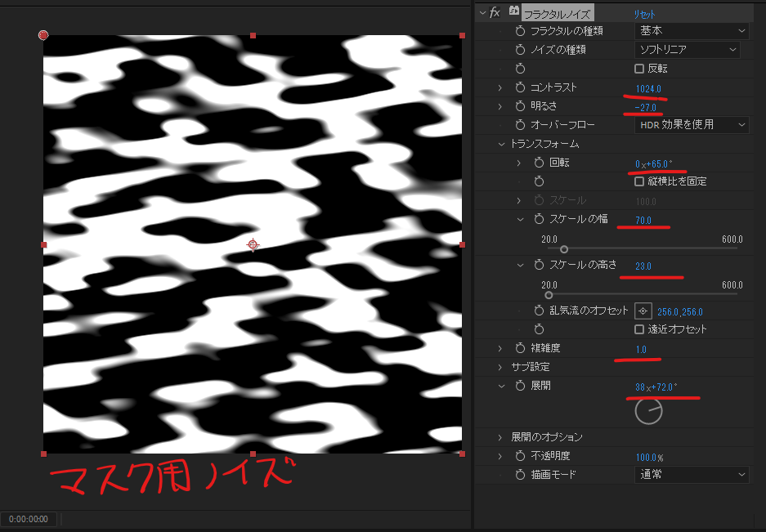Toggle stopwatch for オーバーフロー
Image resolution: width=766 pixels, height=532 pixels.
(x=520, y=125)
